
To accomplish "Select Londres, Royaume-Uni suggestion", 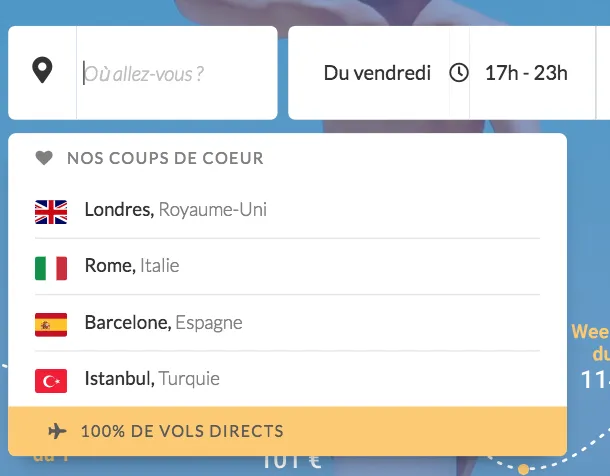I will tap(176, 210).
